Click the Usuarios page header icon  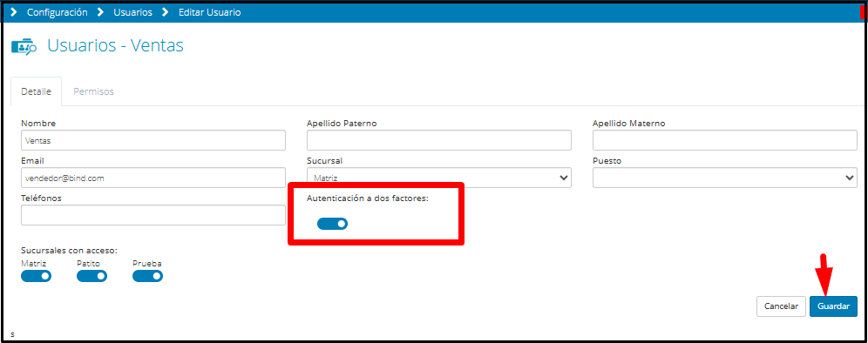[x=24, y=46]
